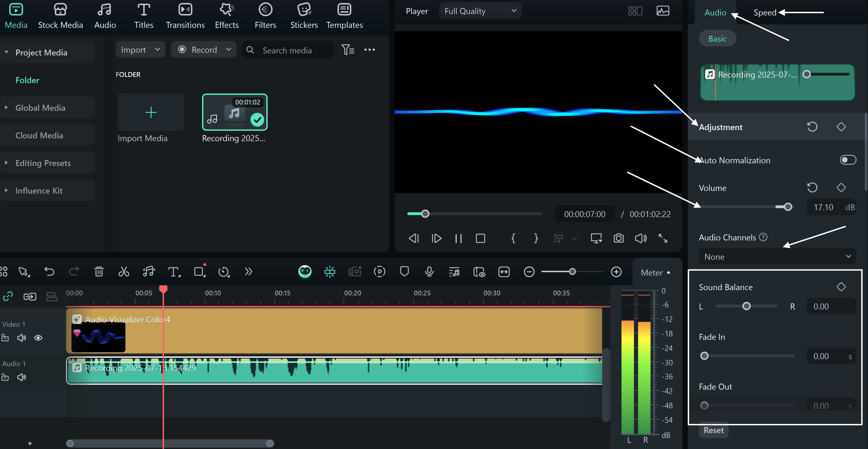
Task: Open Cloud Media
Action: pyautogui.click(x=39, y=135)
